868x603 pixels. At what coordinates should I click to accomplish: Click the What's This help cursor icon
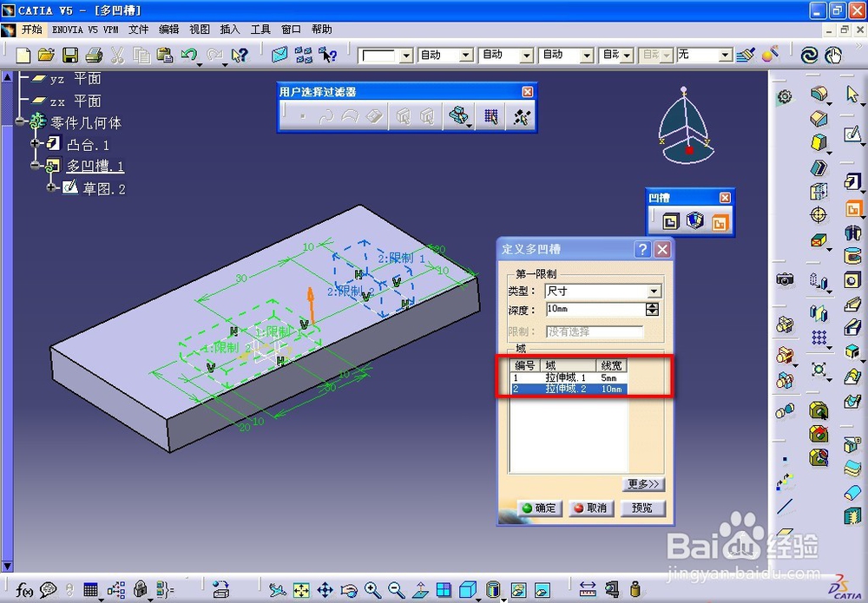point(240,56)
